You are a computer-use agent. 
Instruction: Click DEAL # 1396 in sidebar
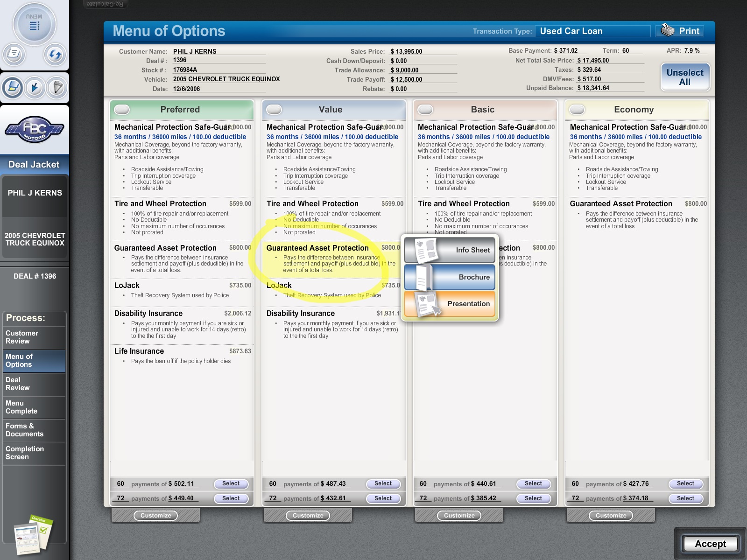point(35,276)
